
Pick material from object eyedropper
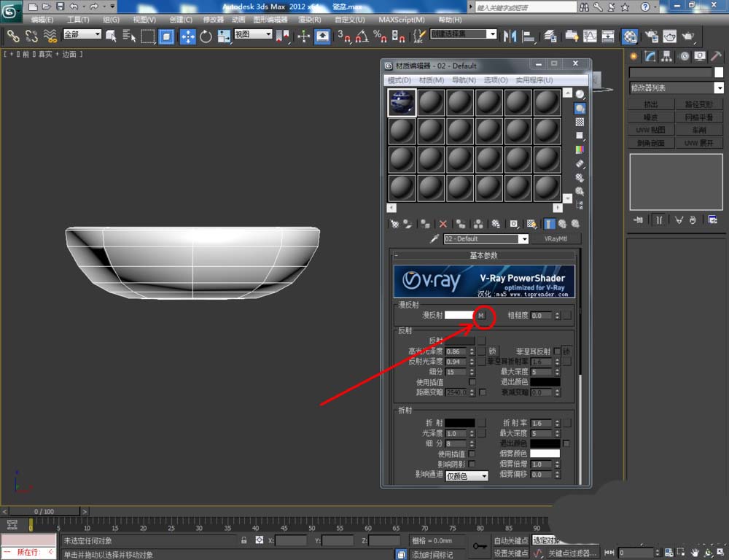point(434,238)
